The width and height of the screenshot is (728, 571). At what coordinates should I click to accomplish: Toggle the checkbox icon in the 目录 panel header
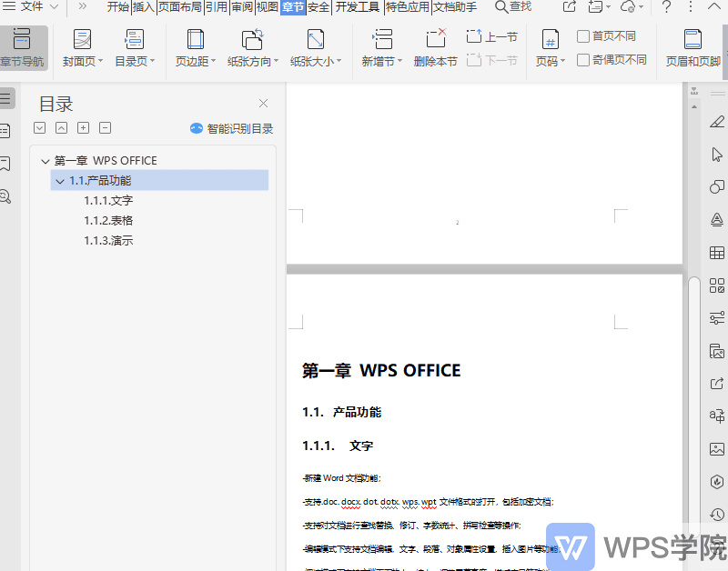pos(39,127)
